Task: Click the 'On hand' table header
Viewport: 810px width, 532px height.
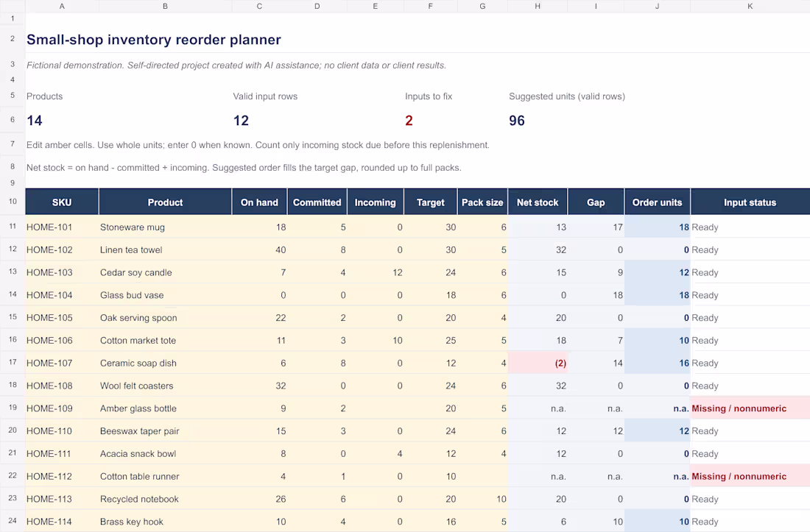Action: click(x=259, y=202)
